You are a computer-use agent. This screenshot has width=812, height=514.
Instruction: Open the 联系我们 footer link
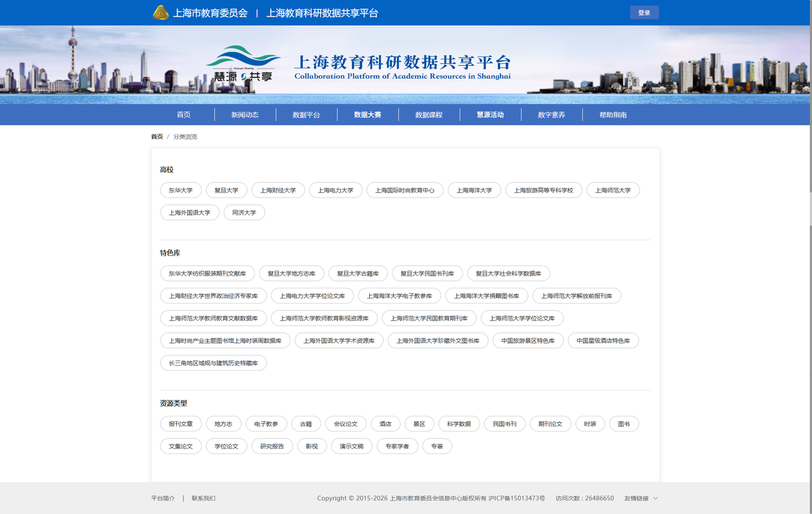coord(204,498)
